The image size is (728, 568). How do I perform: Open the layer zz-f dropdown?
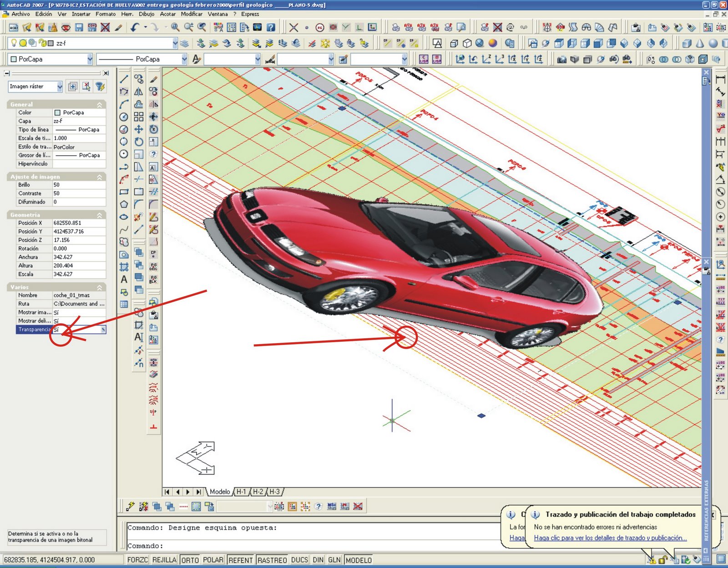coord(175,43)
